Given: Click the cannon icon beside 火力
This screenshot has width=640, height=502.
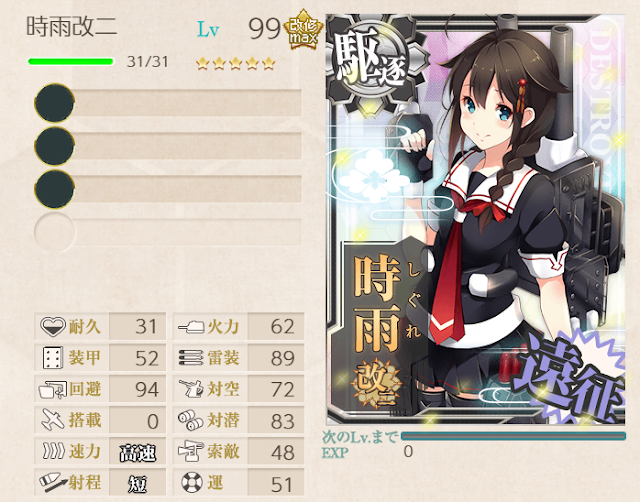Looking at the screenshot, I should coord(191,327).
